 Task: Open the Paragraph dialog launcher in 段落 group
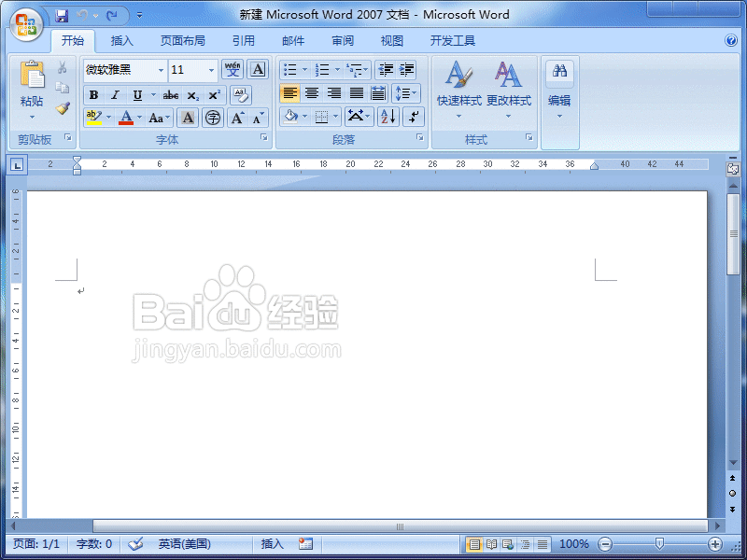coord(419,137)
